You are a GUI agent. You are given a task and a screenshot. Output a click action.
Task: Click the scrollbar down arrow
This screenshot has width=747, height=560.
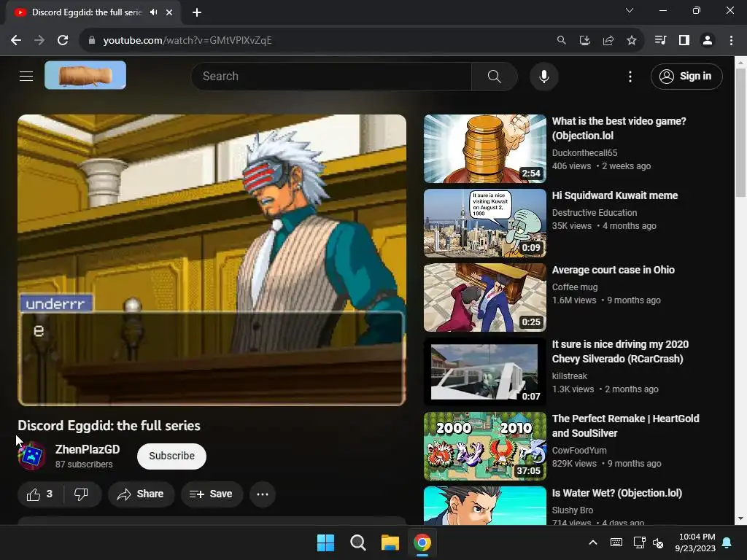740,518
